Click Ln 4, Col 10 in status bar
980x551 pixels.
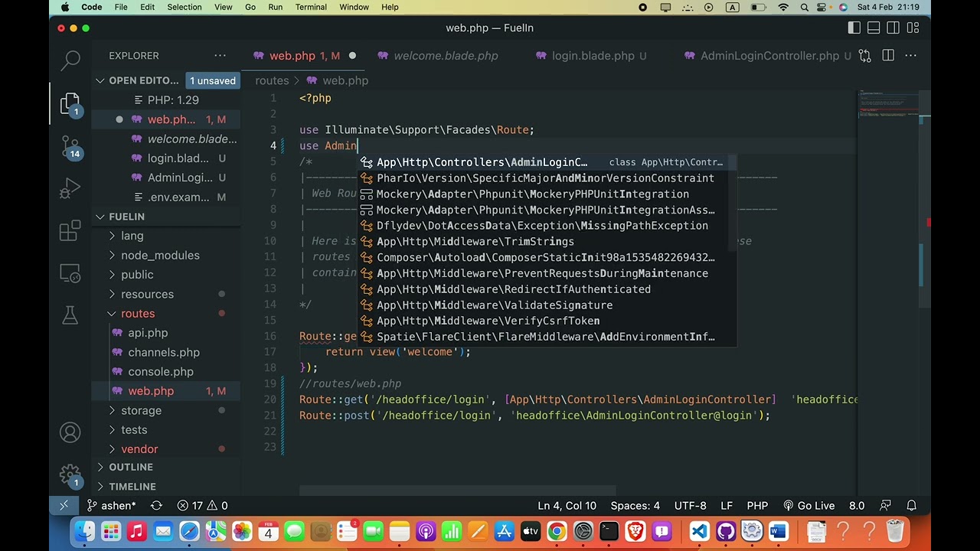[x=567, y=505]
